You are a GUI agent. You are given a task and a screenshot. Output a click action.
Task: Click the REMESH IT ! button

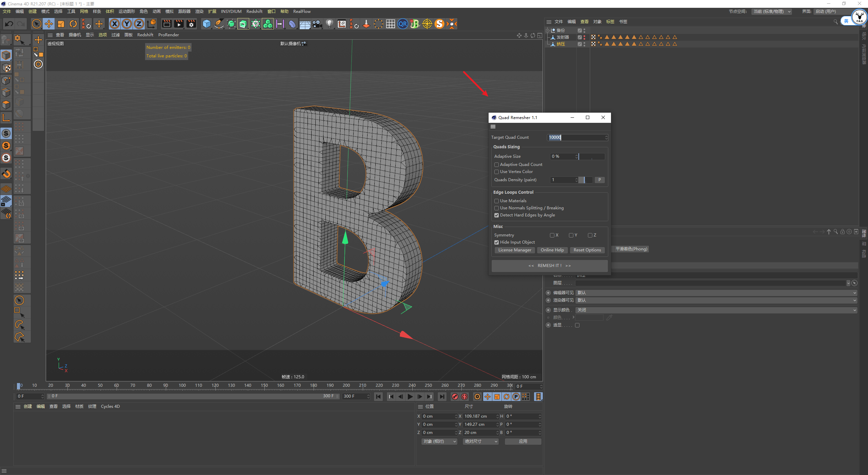click(x=549, y=266)
